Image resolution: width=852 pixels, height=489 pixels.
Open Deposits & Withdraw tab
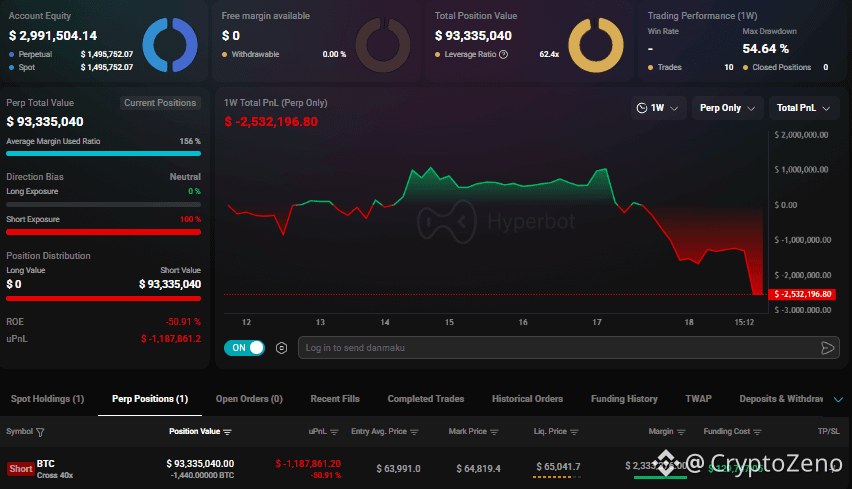(x=781, y=399)
